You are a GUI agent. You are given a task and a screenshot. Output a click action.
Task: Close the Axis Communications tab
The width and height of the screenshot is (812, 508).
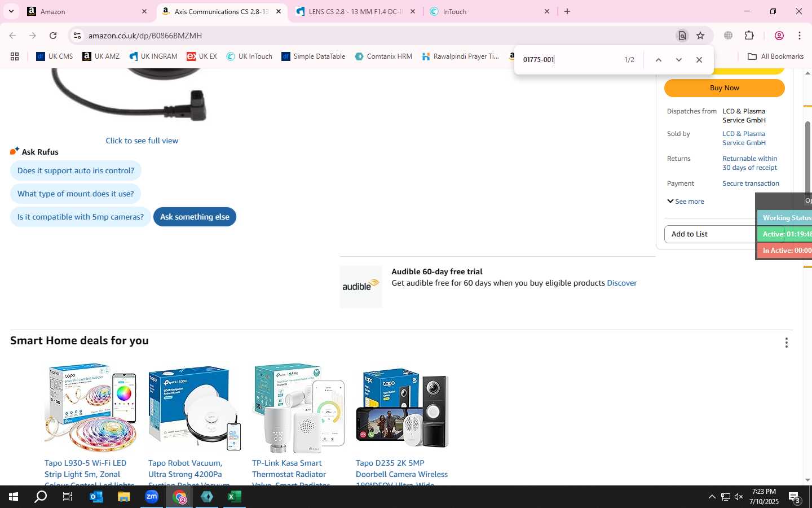click(x=279, y=11)
